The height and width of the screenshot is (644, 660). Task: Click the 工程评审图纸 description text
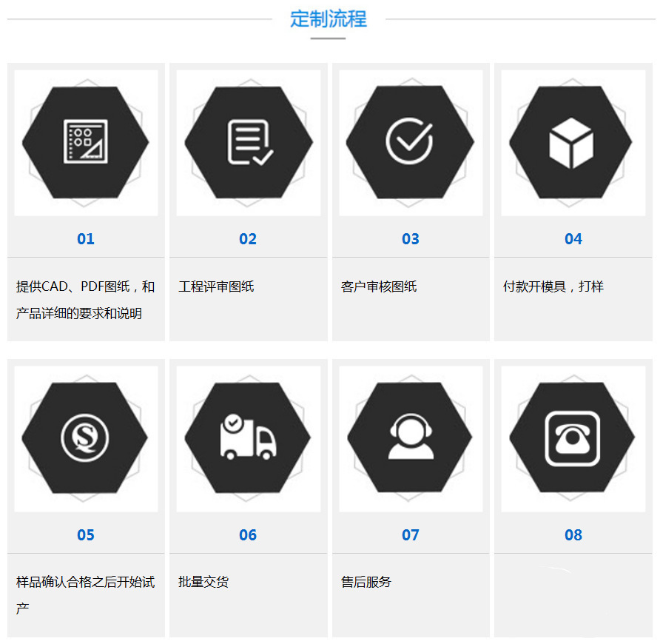coord(216,286)
